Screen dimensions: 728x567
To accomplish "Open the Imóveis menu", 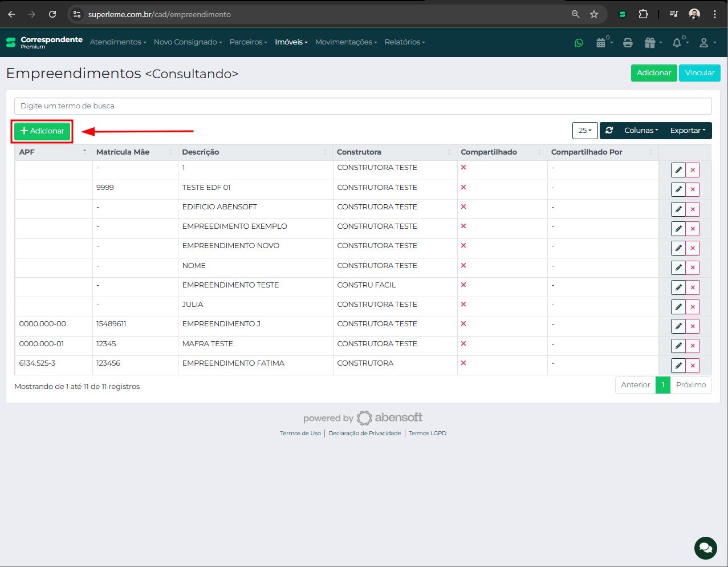I will click(291, 42).
